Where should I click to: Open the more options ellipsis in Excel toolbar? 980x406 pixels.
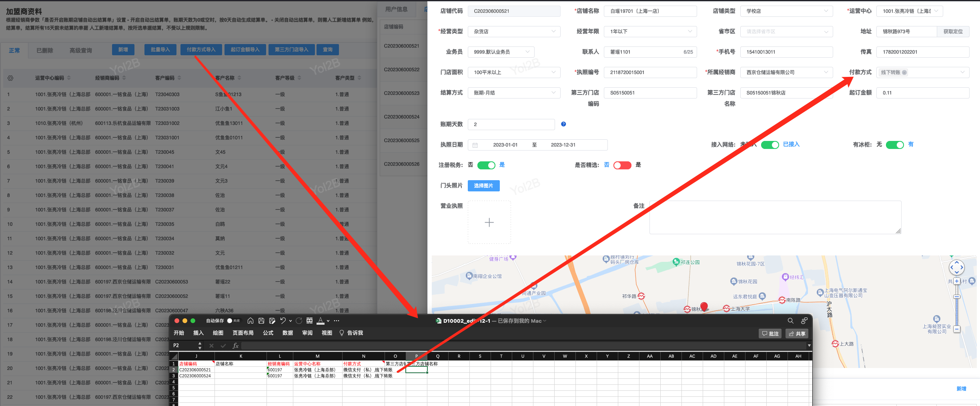point(337,321)
